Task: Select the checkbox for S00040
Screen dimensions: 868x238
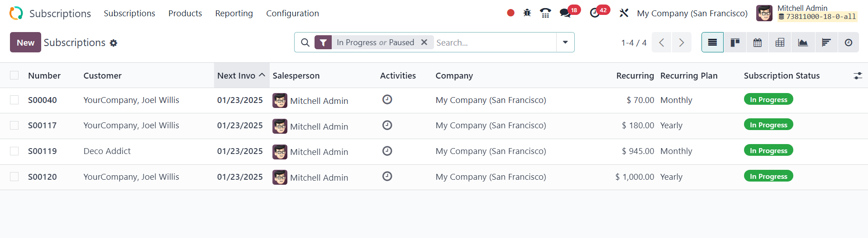Action: 14,100
